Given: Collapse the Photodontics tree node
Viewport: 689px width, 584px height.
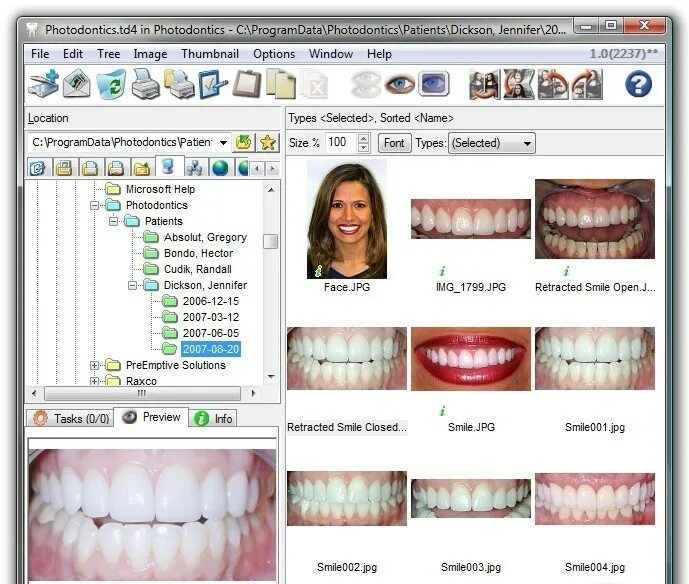Looking at the screenshot, I should [94, 205].
